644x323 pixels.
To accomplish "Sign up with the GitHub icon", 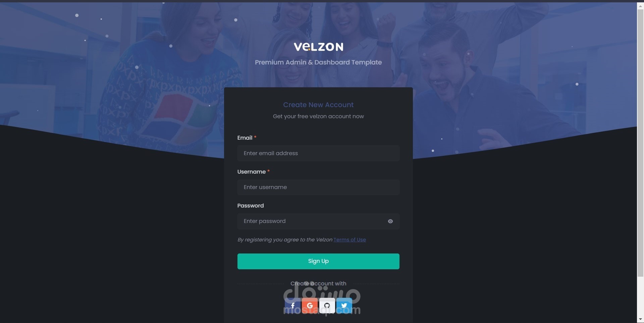I will [x=327, y=306].
